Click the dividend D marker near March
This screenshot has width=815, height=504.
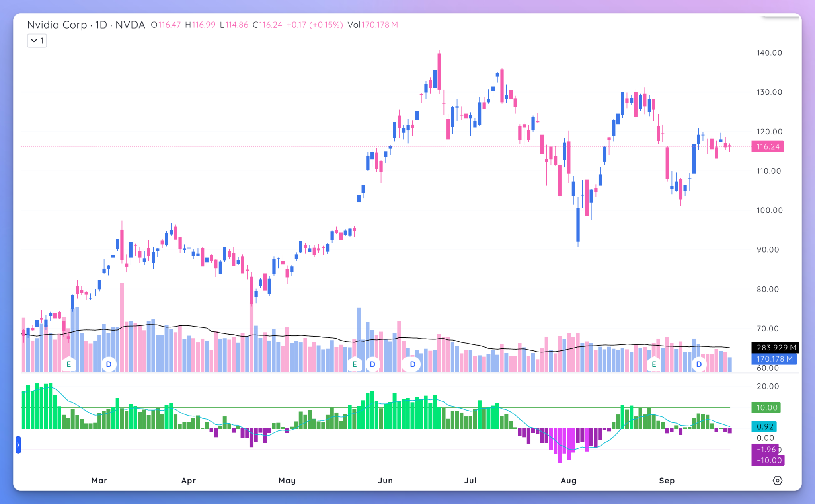point(109,364)
